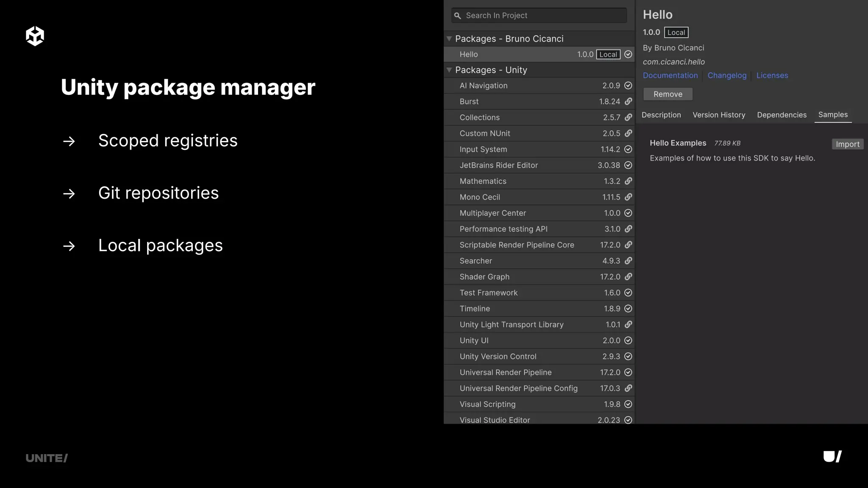
Task: Select the Timeline package name
Action: point(475,309)
